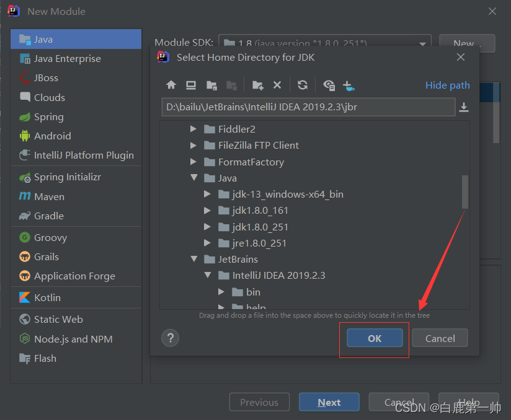
Task: Choose Node.js and NPM module type
Action: pyautogui.click(x=76, y=339)
